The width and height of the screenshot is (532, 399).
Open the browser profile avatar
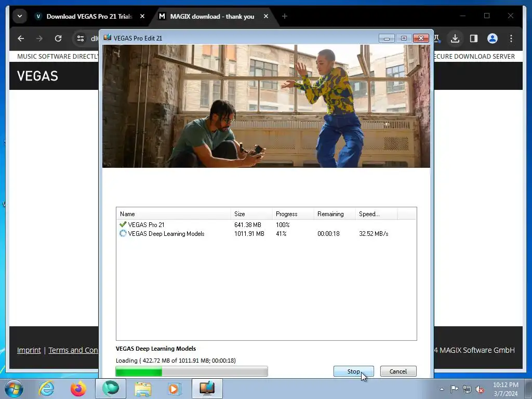(493, 38)
